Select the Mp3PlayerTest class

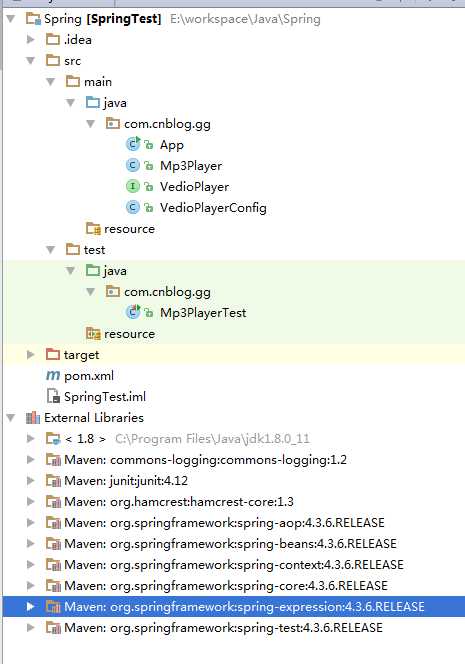click(203, 313)
